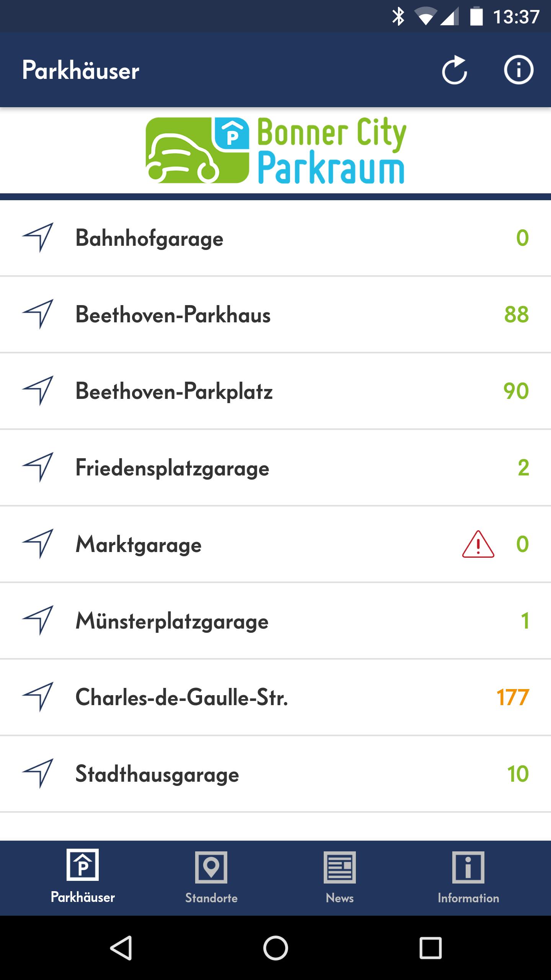The width and height of the screenshot is (551, 980).
Task: Tap the Bonner City Parkraum logo
Action: click(275, 150)
